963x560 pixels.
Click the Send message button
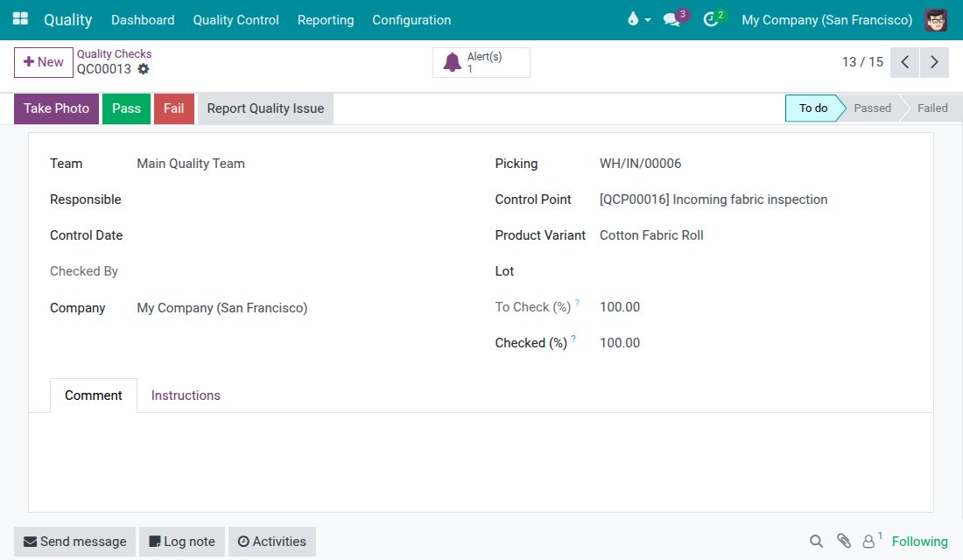(x=75, y=542)
